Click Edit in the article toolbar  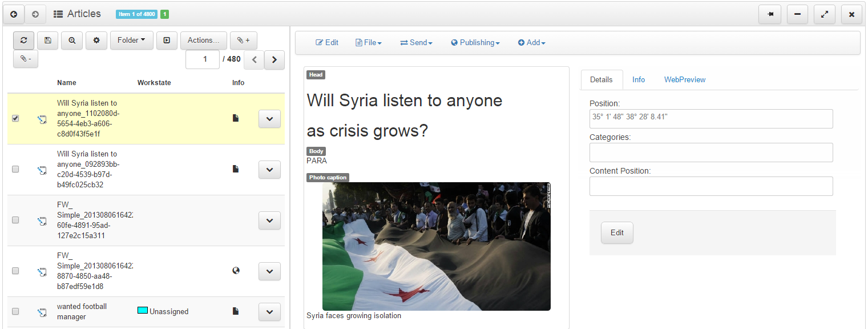(327, 43)
